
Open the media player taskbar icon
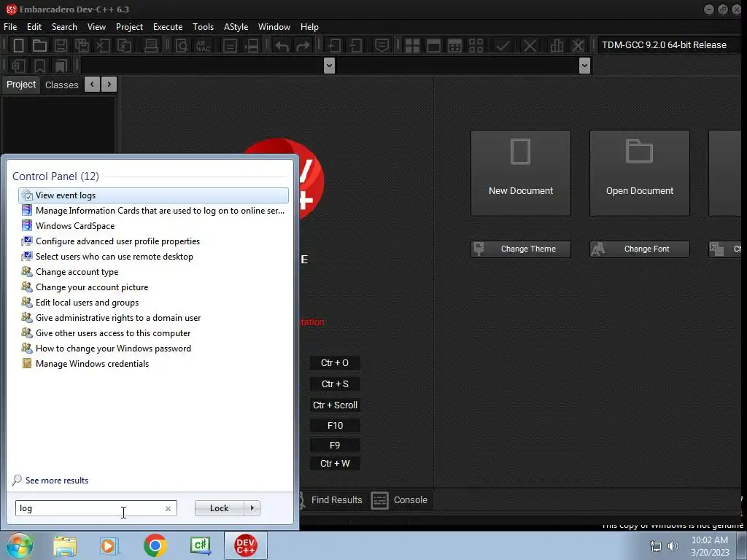[x=109, y=545]
